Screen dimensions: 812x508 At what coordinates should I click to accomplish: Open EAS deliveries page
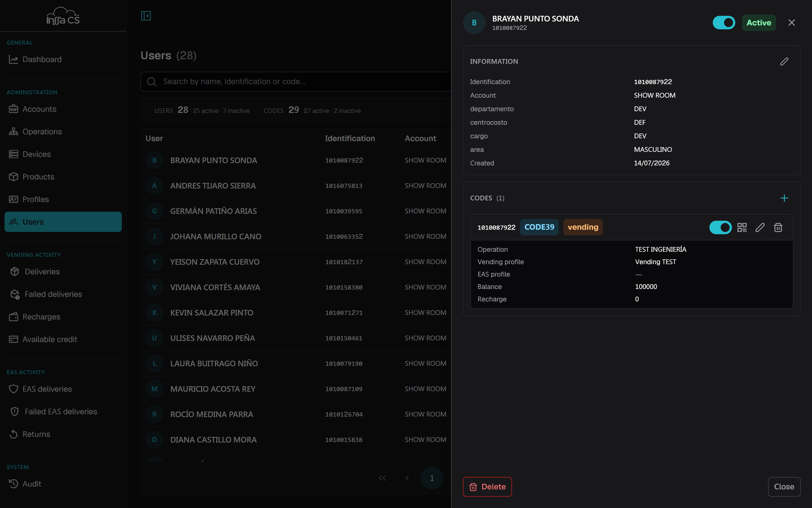63,389
